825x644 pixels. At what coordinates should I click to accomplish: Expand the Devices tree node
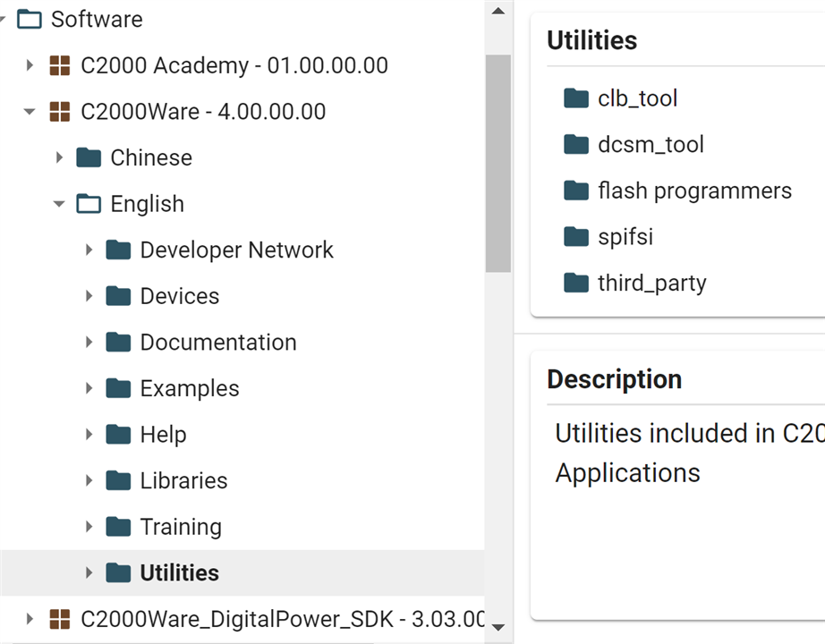(x=89, y=295)
